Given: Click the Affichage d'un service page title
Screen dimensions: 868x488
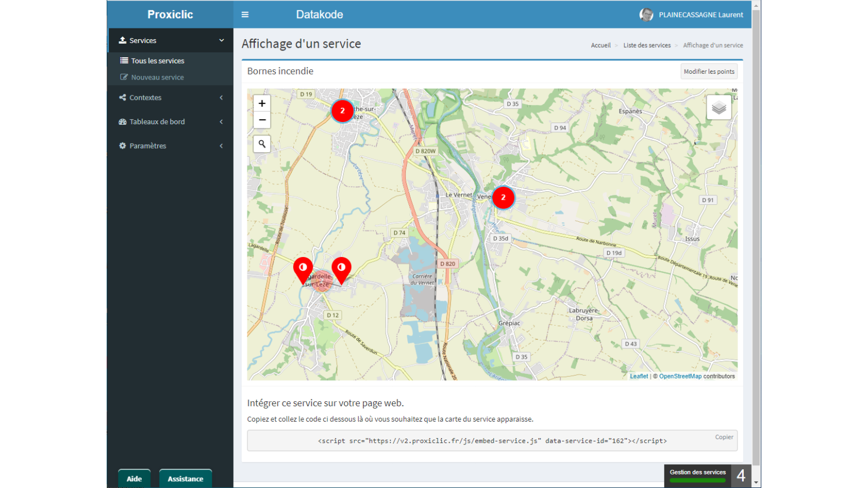Looking at the screenshot, I should pos(301,44).
